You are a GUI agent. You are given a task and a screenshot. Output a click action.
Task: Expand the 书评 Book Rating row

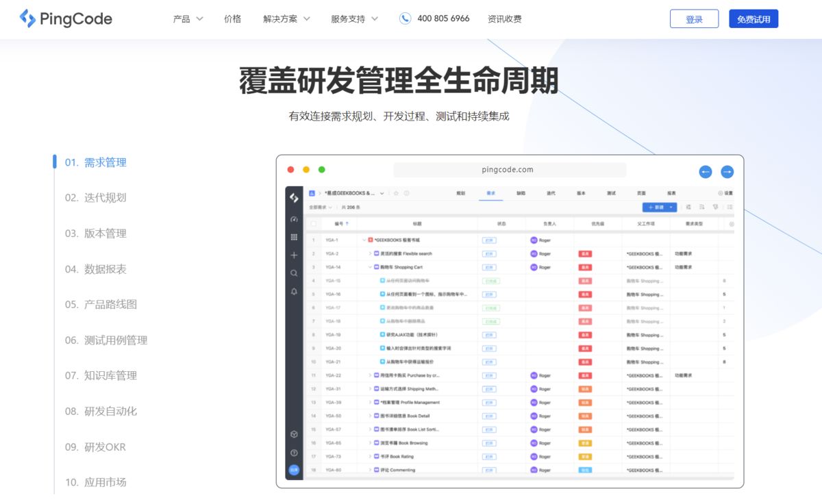pos(370,456)
